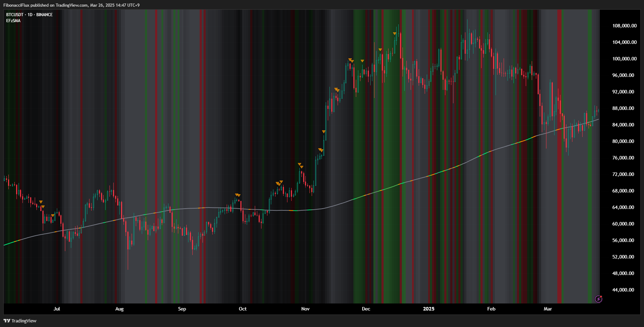Click the Dec label on time axis

tap(366, 309)
